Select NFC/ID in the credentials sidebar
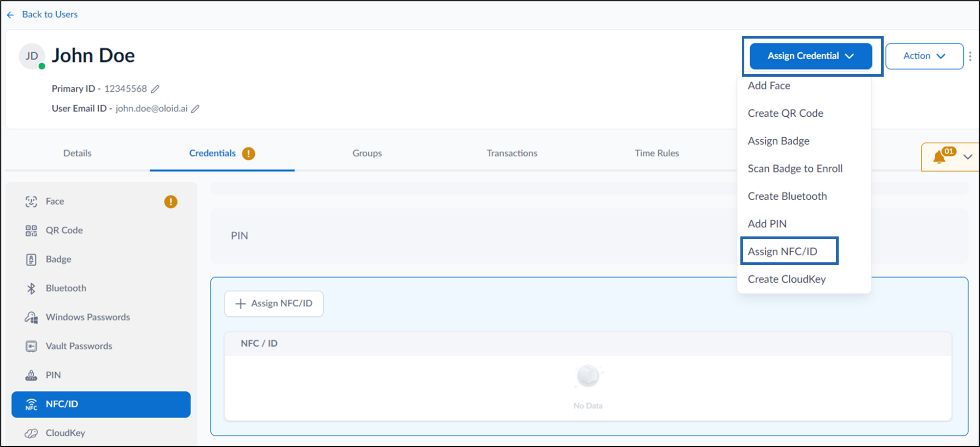 (101, 404)
